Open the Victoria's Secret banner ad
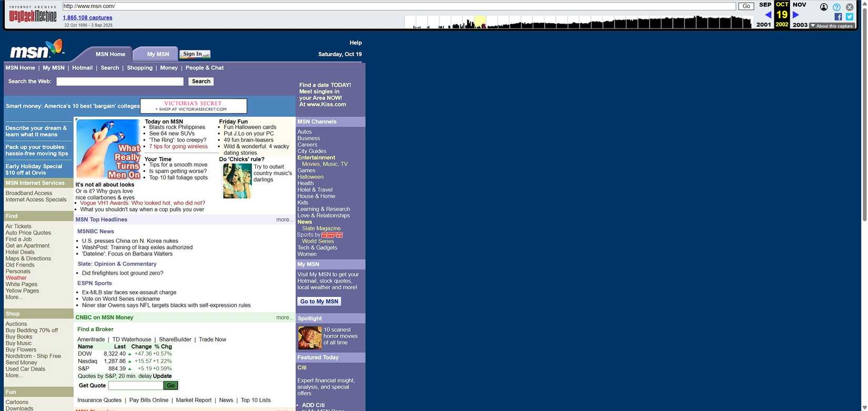The height and width of the screenshot is (411, 868). [193, 106]
